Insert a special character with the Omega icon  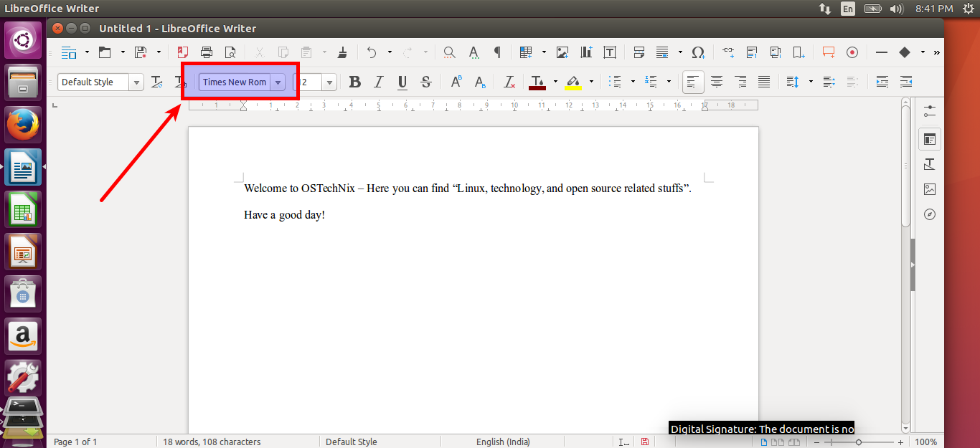[697, 52]
